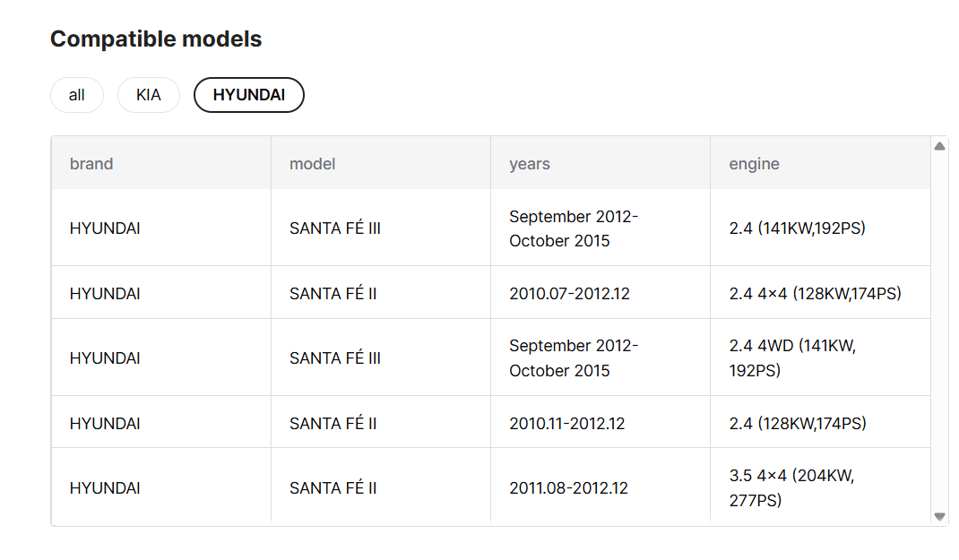The height and width of the screenshot is (560, 959).
Task: Click the first SANTA FÉ III model cell
Action: [x=381, y=228]
